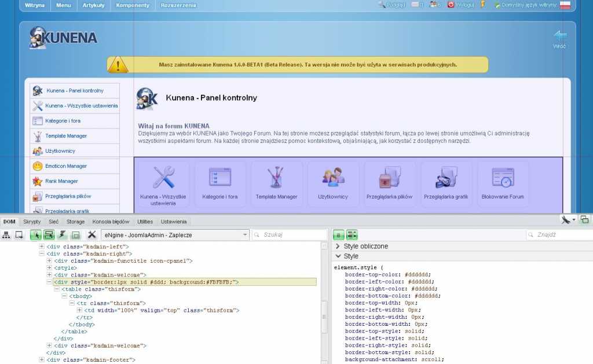The width and height of the screenshot is (593, 364).
Task: Open the Komponenty menu
Action: (x=132, y=5)
